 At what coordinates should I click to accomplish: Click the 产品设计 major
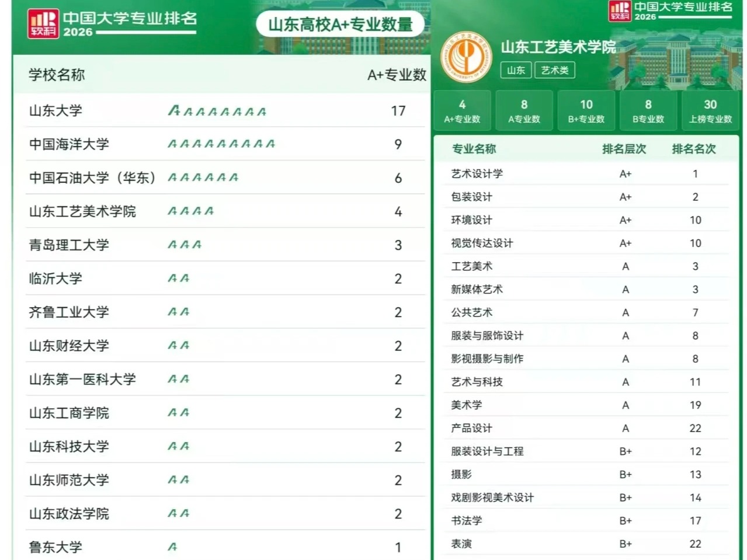coord(471,428)
